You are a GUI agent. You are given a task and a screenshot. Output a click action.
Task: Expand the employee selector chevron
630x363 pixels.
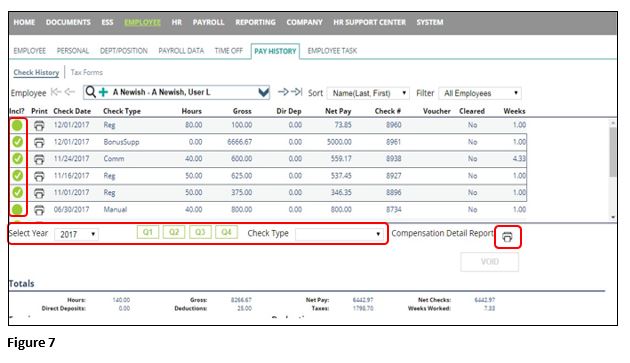(264, 93)
